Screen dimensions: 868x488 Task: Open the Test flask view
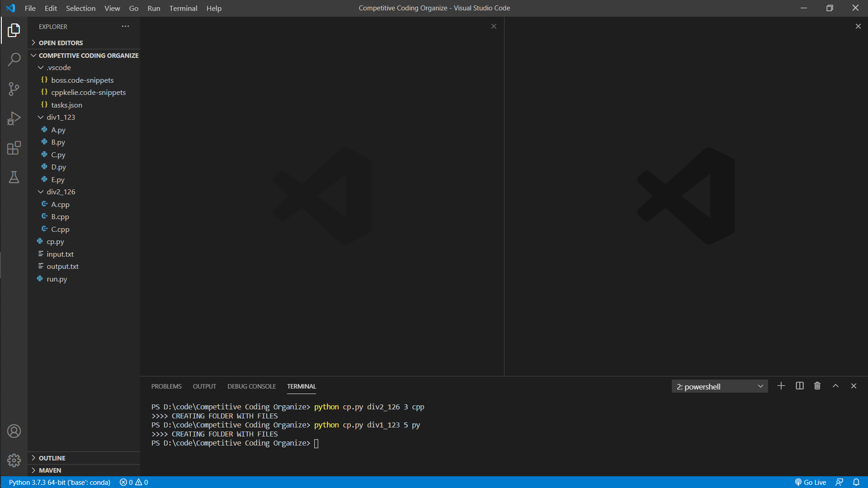coord(14,177)
